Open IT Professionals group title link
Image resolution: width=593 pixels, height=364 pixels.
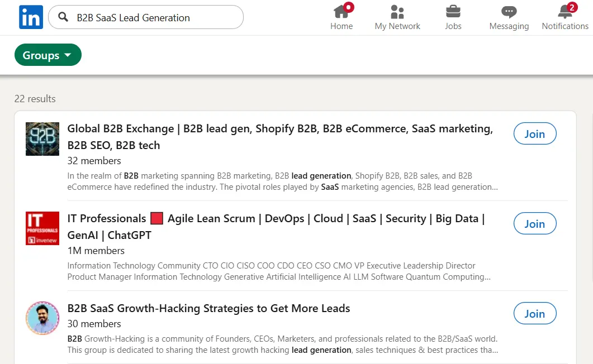(276, 227)
